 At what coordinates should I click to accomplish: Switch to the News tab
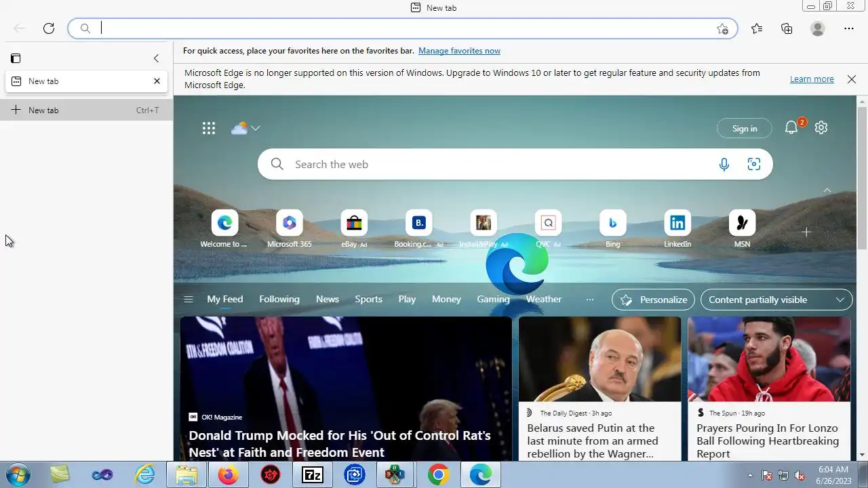(328, 299)
